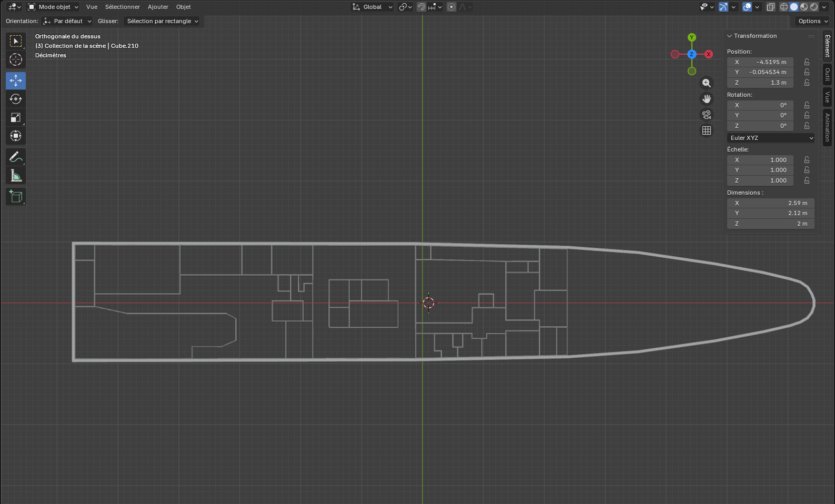Switch to orthographic/perspective grid view icon
The width and height of the screenshot is (835, 504).
[x=707, y=130]
